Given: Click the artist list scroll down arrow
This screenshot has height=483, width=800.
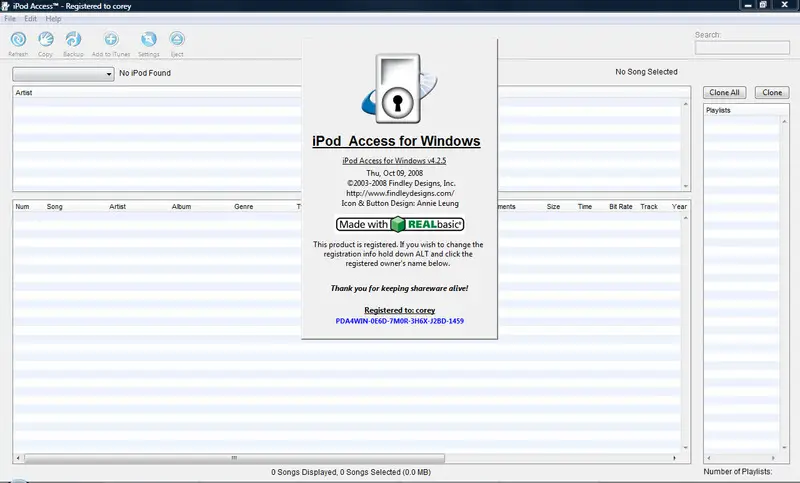Looking at the screenshot, I should pyautogui.click(x=686, y=186).
